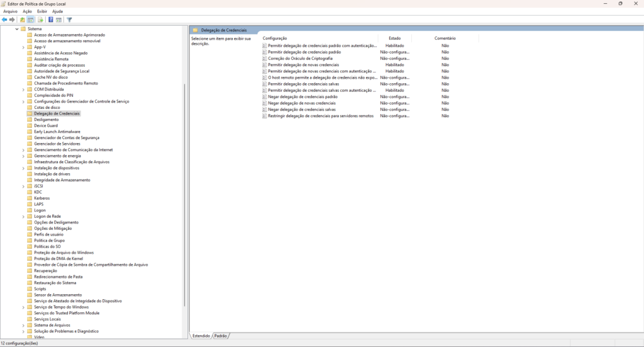Open the Ação menu
The width and height of the screenshot is (644, 347).
pyautogui.click(x=27, y=11)
